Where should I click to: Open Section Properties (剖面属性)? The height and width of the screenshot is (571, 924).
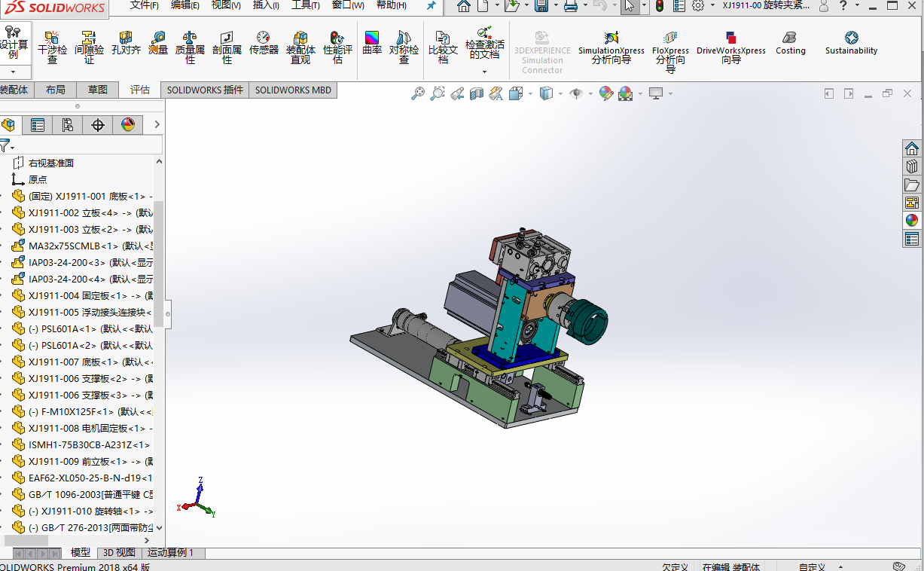click(x=227, y=47)
